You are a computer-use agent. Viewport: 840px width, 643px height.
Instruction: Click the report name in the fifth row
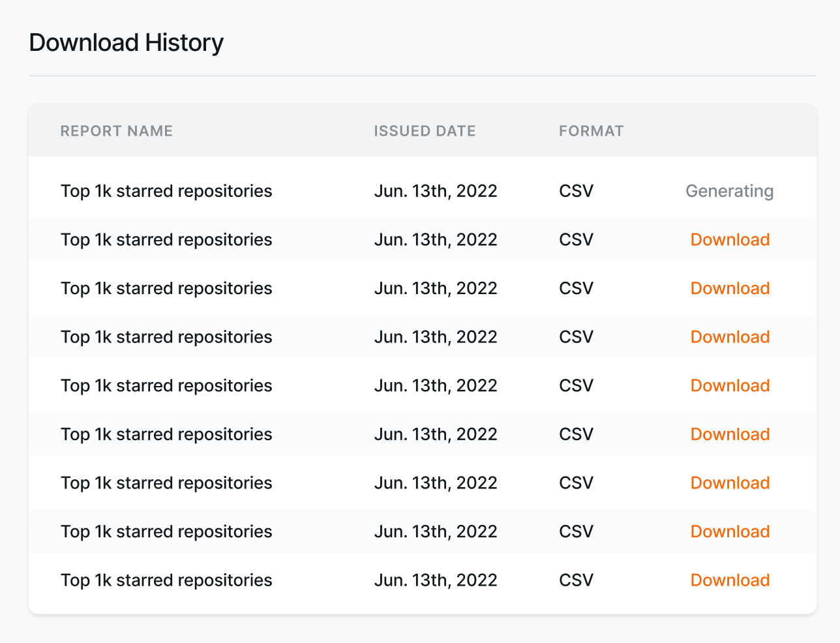tap(166, 385)
